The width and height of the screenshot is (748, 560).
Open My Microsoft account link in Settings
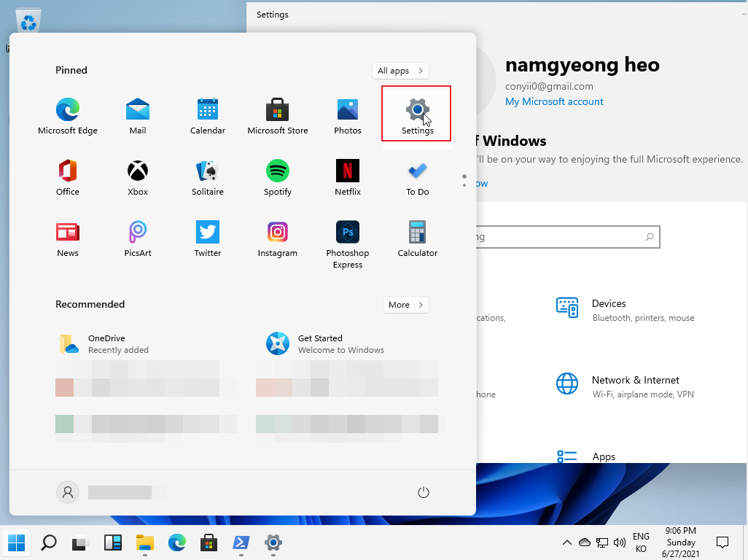tap(554, 101)
